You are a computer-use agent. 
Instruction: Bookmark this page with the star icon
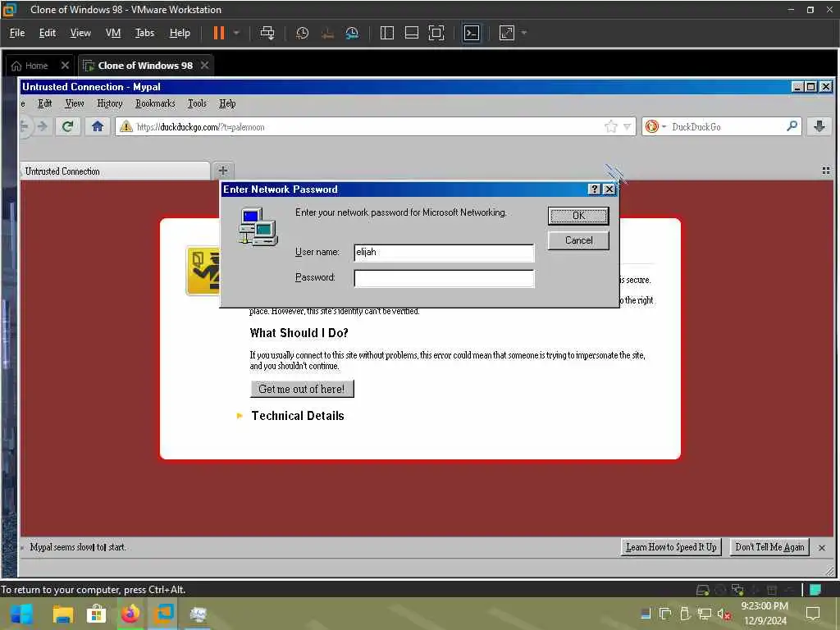tap(610, 126)
